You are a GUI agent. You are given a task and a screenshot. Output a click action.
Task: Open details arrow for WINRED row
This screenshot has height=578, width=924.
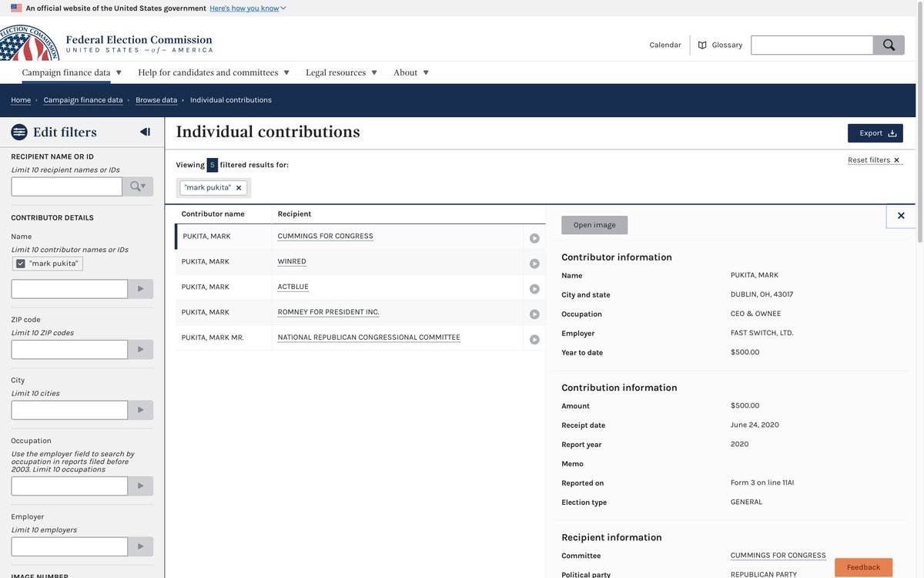click(534, 264)
